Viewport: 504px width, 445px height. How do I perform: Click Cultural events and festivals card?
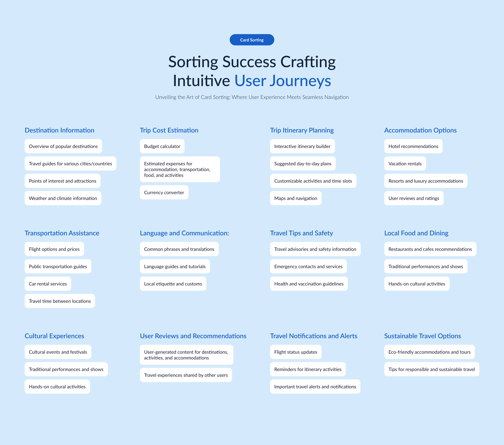point(58,352)
